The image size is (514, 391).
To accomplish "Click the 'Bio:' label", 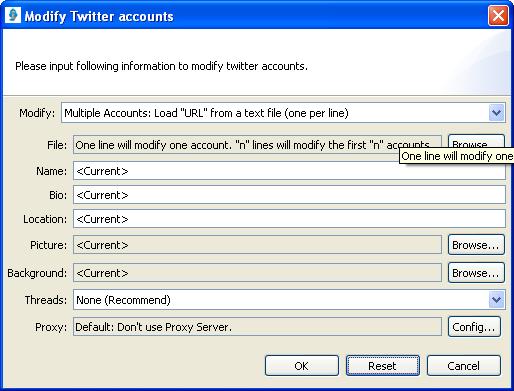I will [58, 195].
